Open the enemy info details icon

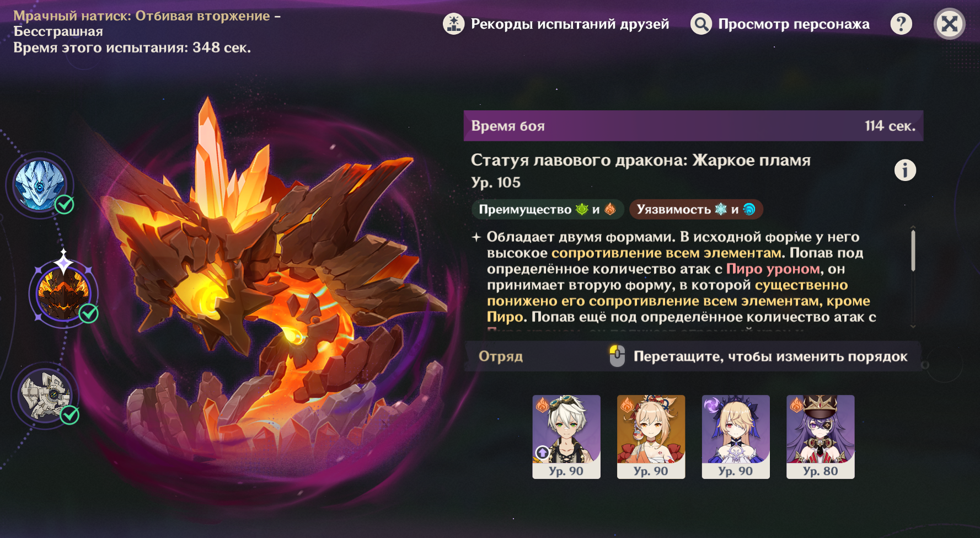[x=904, y=170]
